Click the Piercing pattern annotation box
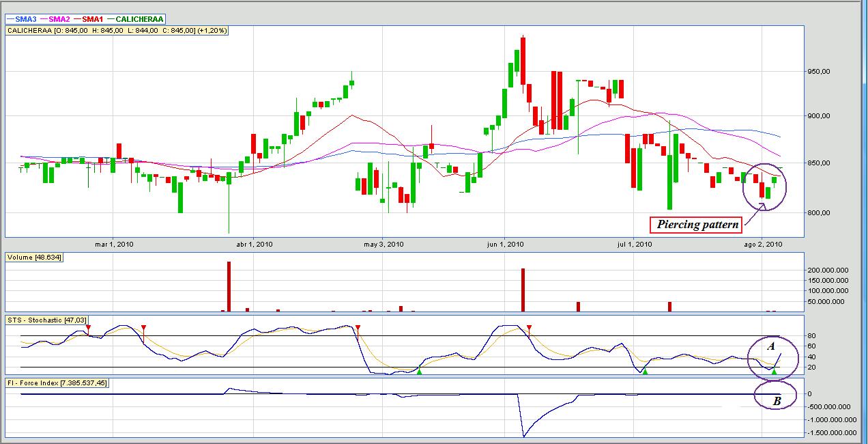 click(x=697, y=224)
